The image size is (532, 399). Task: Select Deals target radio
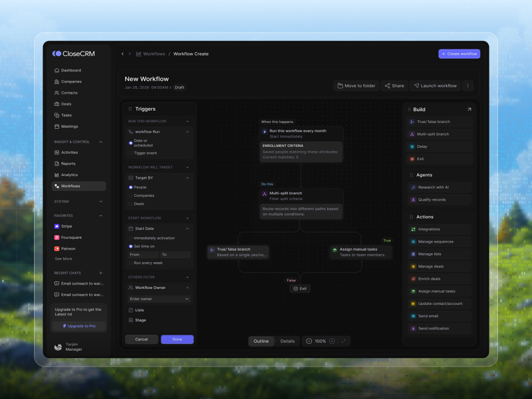(131, 204)
